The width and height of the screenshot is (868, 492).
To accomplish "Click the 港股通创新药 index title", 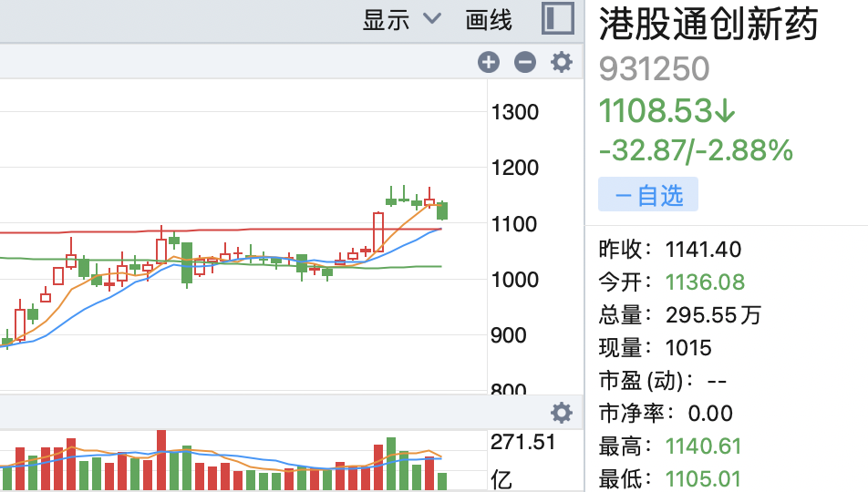I will point(708,24).
